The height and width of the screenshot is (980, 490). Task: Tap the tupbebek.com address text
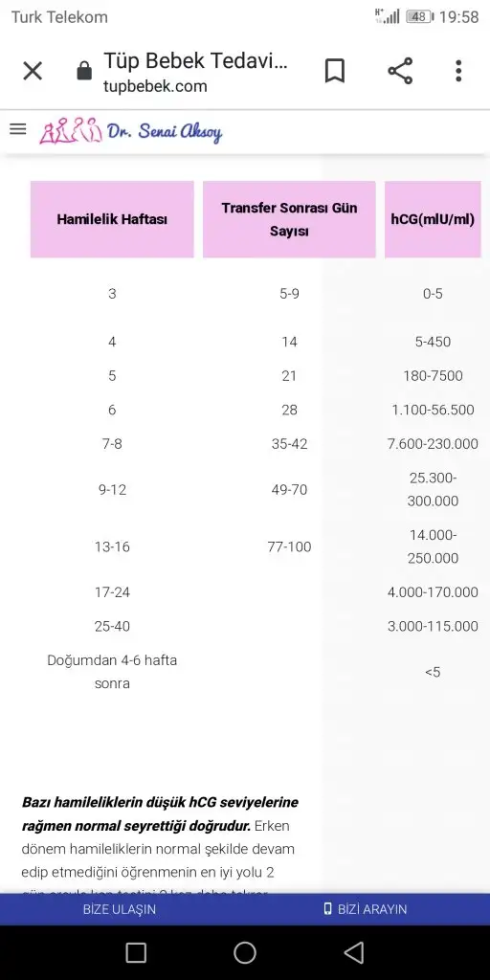155,87
